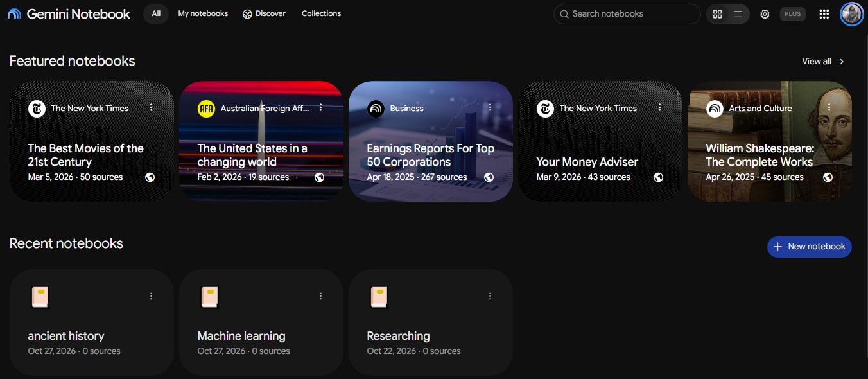
Task: Click the Featured notebooks heading
Action: tap(73, 61)
